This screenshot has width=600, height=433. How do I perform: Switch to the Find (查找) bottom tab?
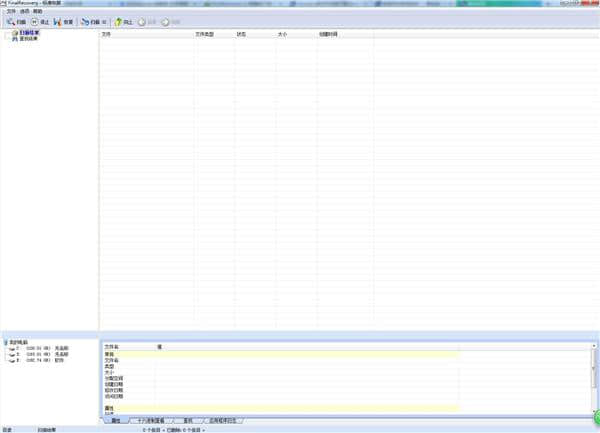click(186, 421)
